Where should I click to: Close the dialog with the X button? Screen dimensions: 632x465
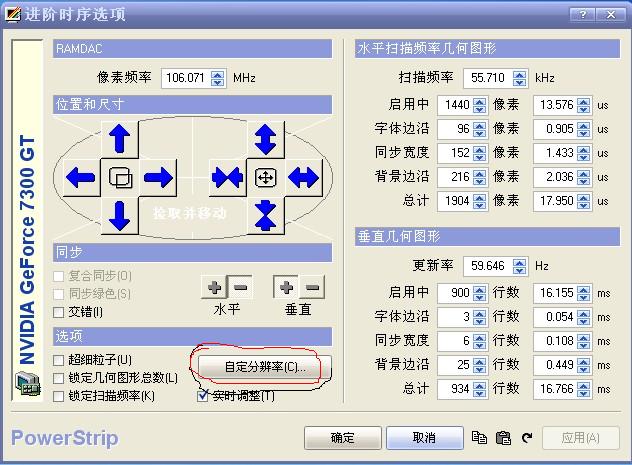tap(611, 15)
